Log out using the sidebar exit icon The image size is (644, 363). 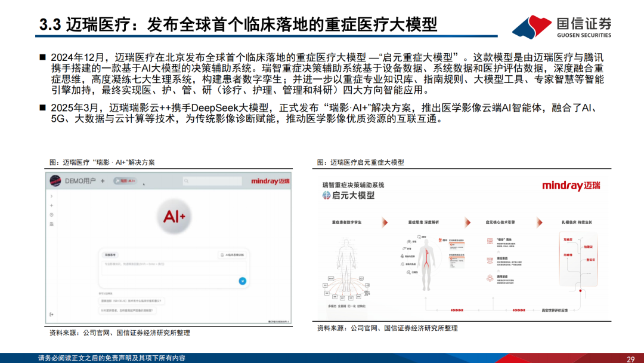[51, 315]
